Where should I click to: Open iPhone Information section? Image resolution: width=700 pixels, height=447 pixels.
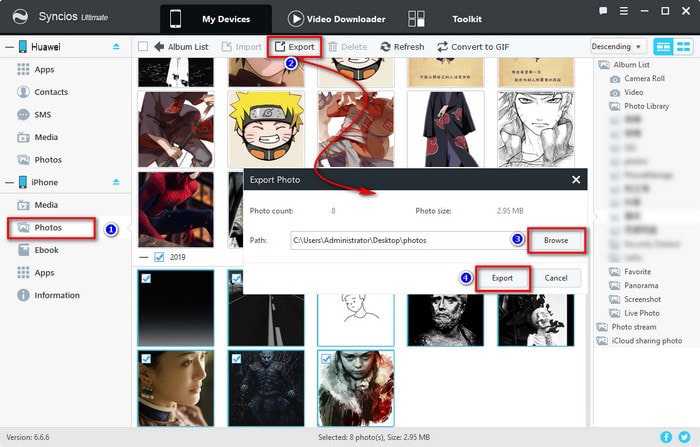56,295
